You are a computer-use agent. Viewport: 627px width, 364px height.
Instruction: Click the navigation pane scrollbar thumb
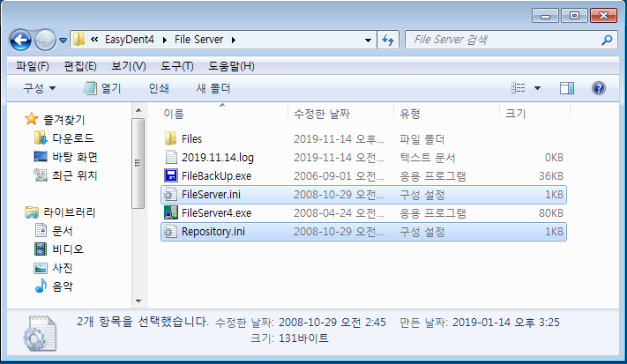tap(138, 163)
